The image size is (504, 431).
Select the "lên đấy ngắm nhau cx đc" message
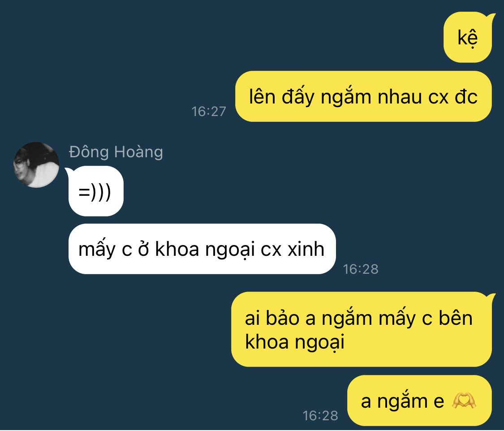(363, 96)
